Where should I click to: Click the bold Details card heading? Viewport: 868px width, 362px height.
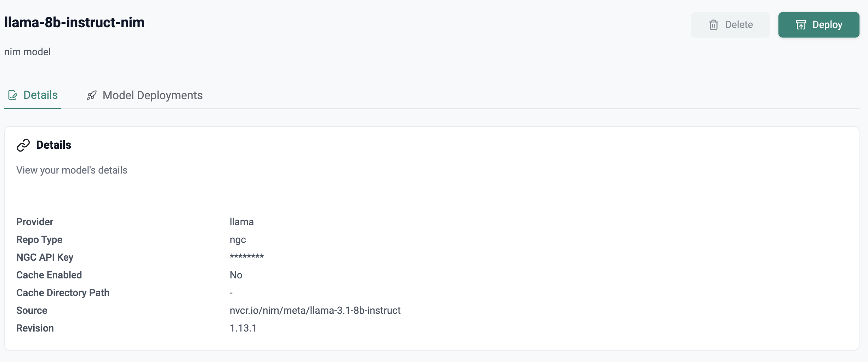coord(53,145)
